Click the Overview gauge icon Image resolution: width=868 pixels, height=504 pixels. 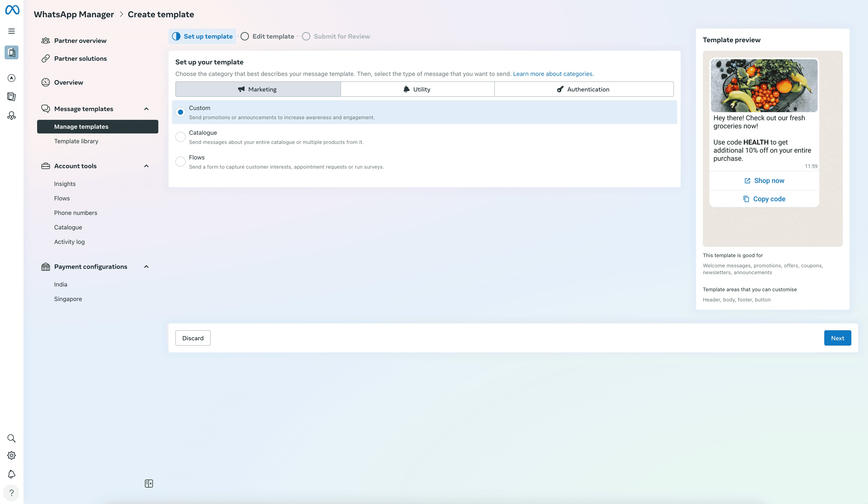[x=45, y=82]
